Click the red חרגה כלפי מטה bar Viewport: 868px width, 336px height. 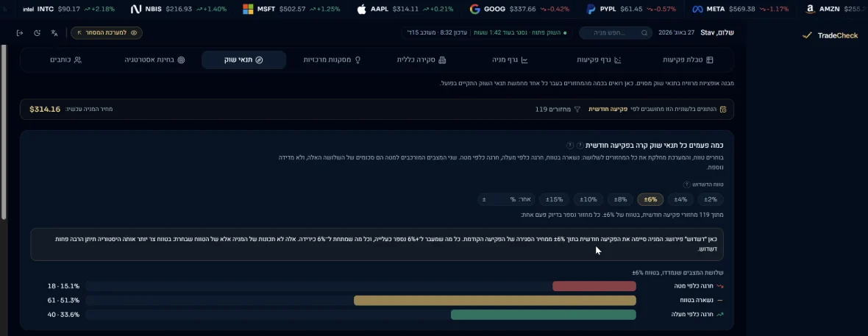pos(594,286)
